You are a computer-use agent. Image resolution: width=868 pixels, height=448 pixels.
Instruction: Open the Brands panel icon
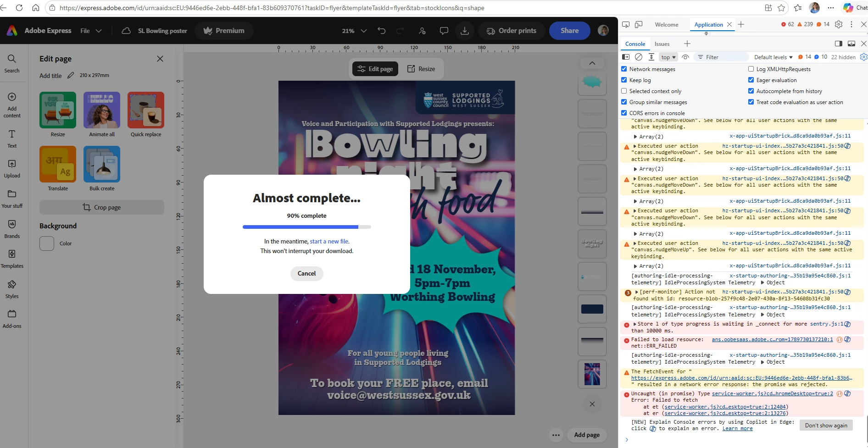click(12, 228)
